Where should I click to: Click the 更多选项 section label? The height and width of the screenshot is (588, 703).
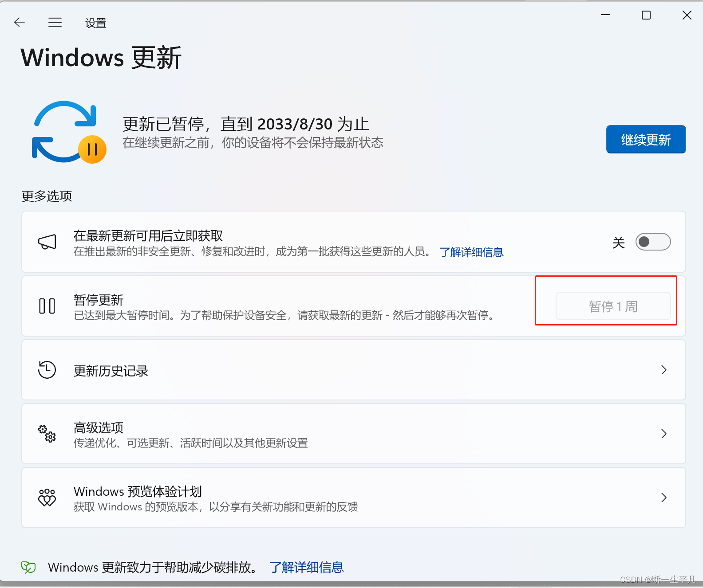click(x=47, y=196)
